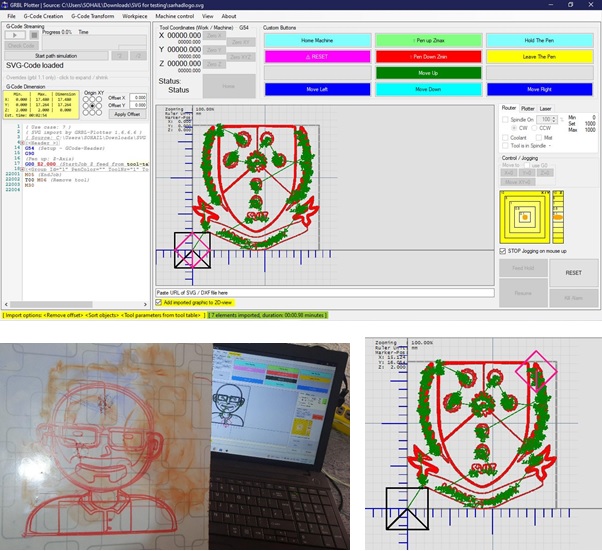Click the Resume button
The height and width of the screenshot is (551, 602).
[523, 293]
